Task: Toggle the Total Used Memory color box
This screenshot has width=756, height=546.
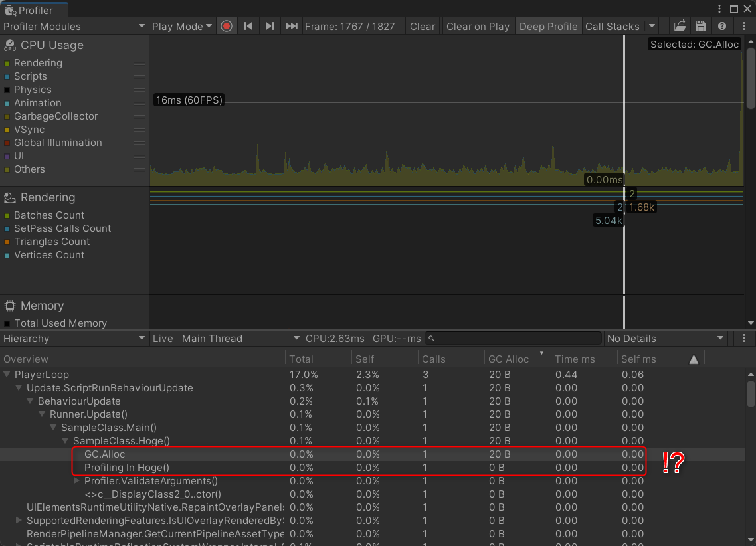Action: pyautogui.click(x=7, y=324)
